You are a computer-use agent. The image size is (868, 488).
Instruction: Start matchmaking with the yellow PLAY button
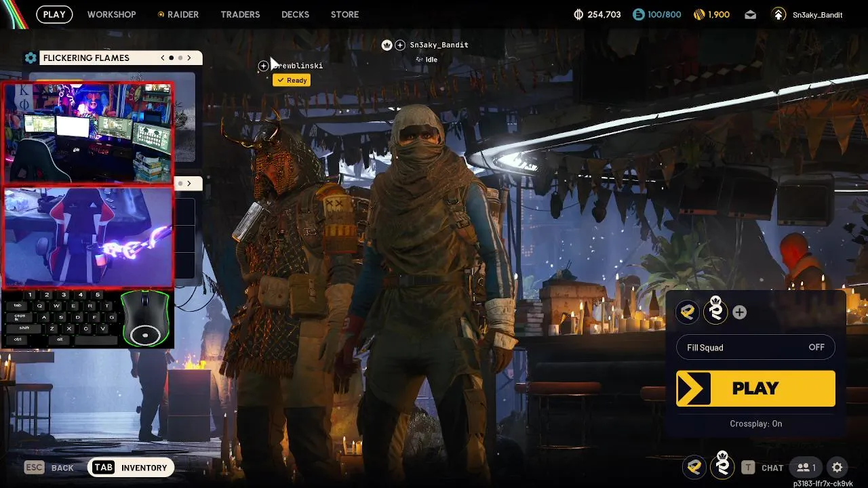point(755,388)
